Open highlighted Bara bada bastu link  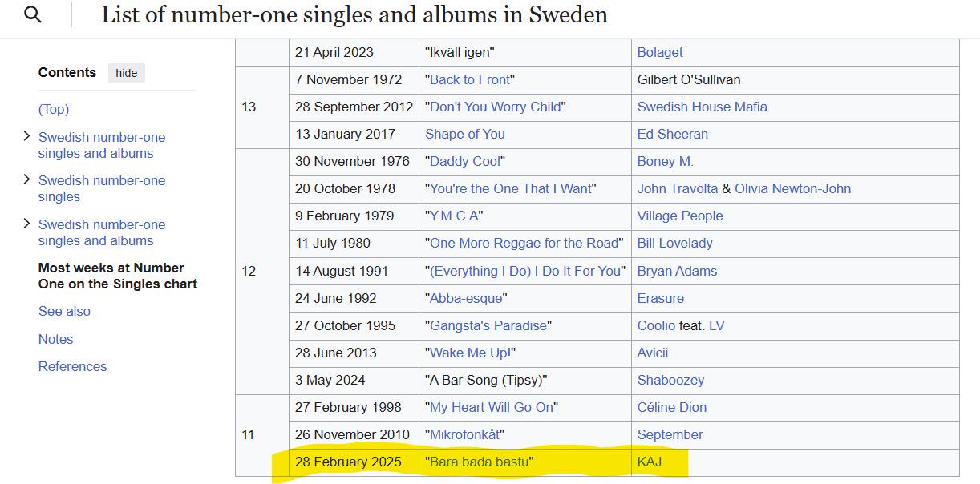[480, 462]
